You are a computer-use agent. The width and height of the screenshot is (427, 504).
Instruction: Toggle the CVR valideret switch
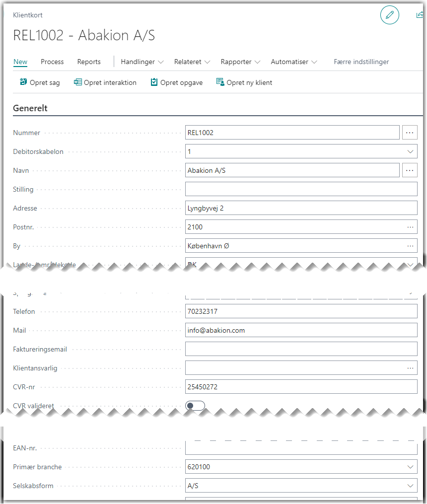(195, 406)
